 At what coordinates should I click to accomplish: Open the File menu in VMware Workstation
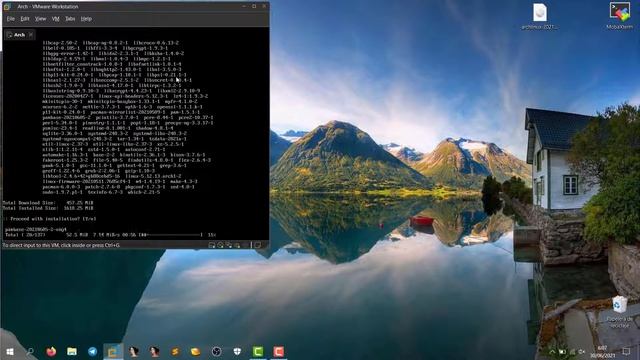click(x=11, y=19)
